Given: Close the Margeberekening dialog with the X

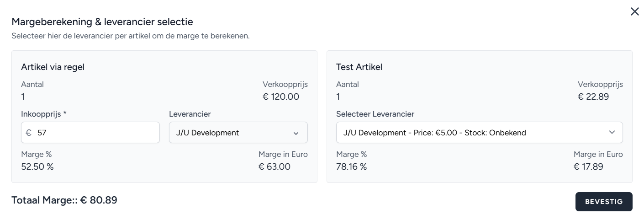Looking at the screenshot, I should [x=634, y=12].
